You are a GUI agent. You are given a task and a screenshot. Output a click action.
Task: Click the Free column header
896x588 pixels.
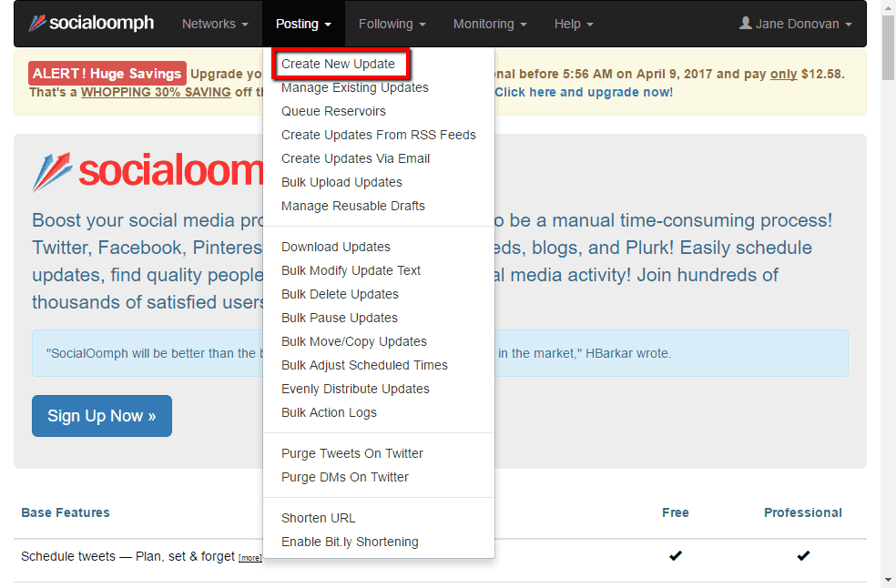(676, 512)
